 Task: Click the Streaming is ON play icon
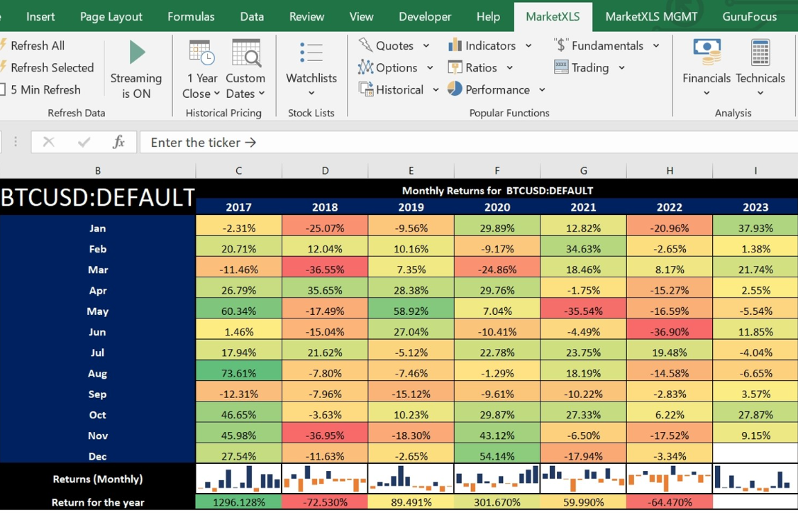137,52
